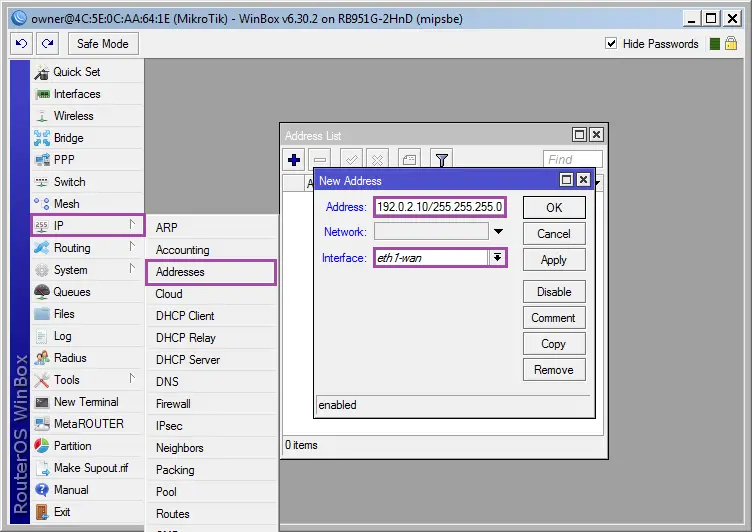Click the Copy button

pos(554,343)
